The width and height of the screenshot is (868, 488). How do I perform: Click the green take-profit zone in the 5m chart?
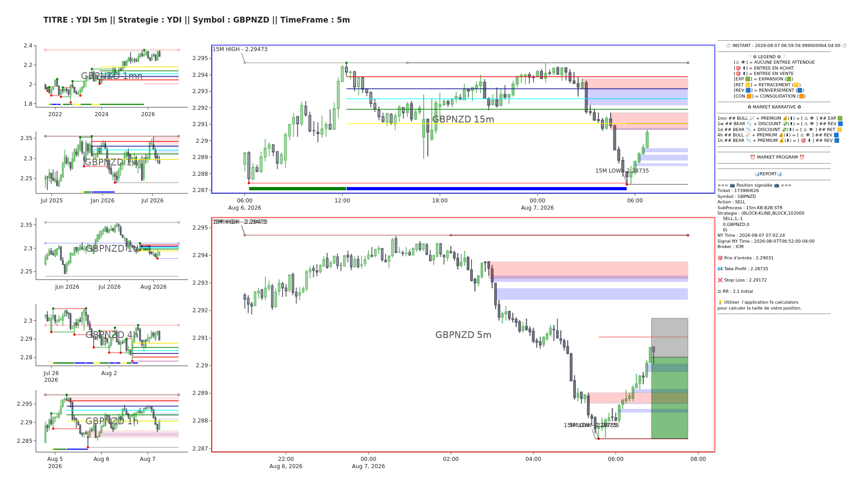670,398
